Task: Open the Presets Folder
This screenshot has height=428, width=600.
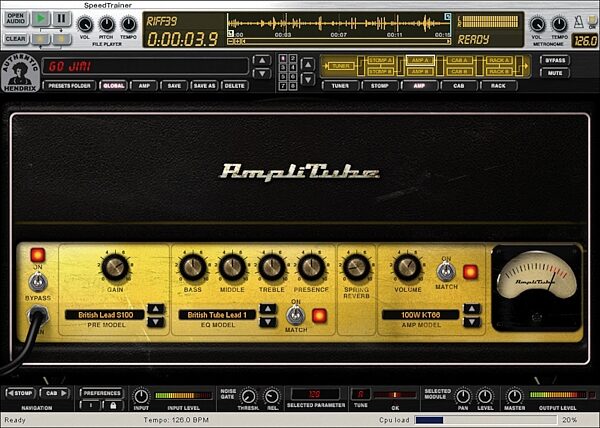Action: [x=70, y=86]
